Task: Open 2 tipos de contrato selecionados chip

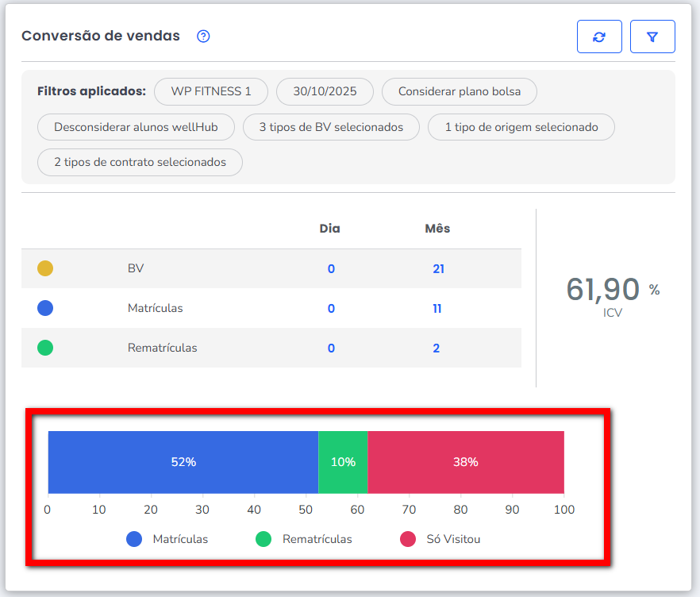Action: (140, 162)
